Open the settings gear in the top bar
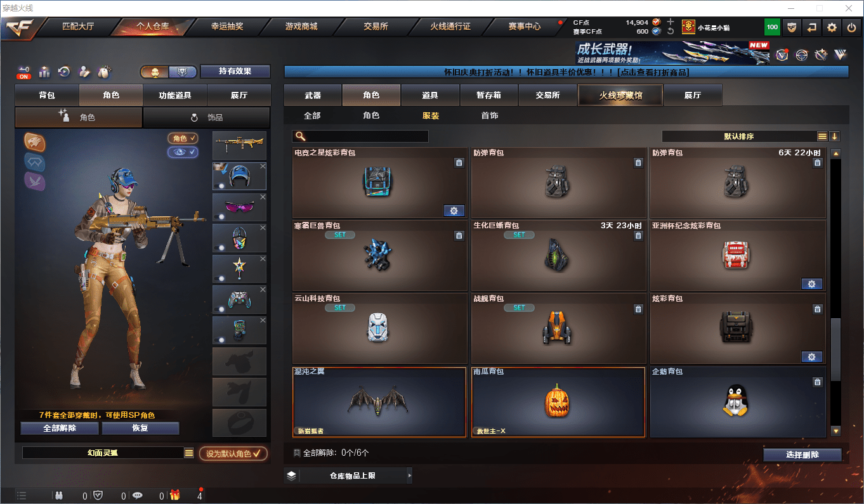 click(832, 27)
